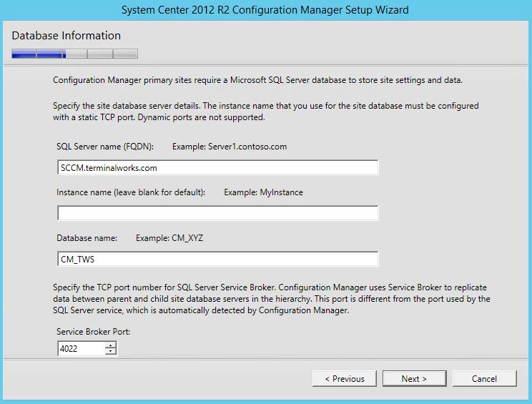Decrease Service Broker Port with down arrow
532x404 pixels.
click(111, 352)
